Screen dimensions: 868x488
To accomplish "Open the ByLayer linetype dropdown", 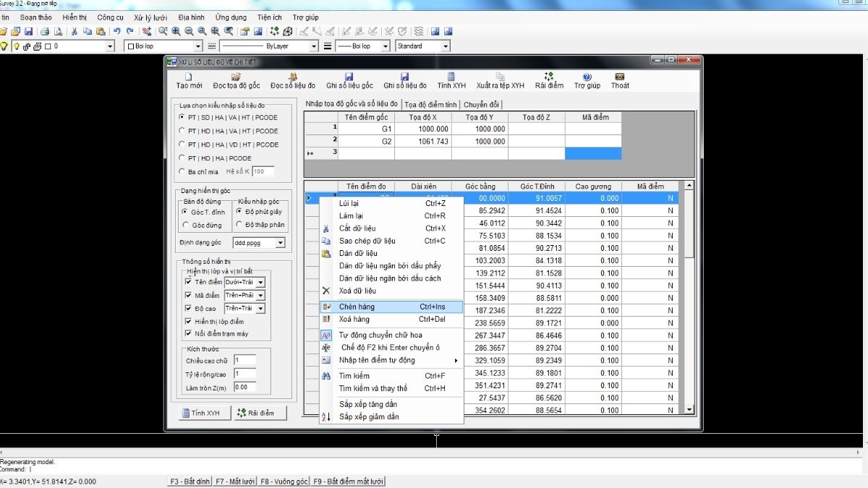I will pos(313,46).
